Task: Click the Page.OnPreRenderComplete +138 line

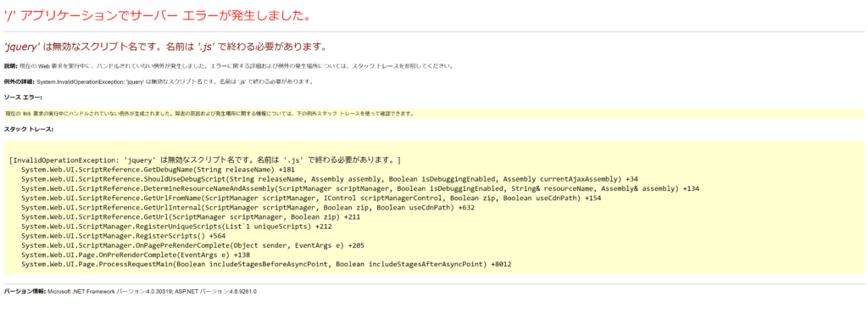Action: [136, 255]
